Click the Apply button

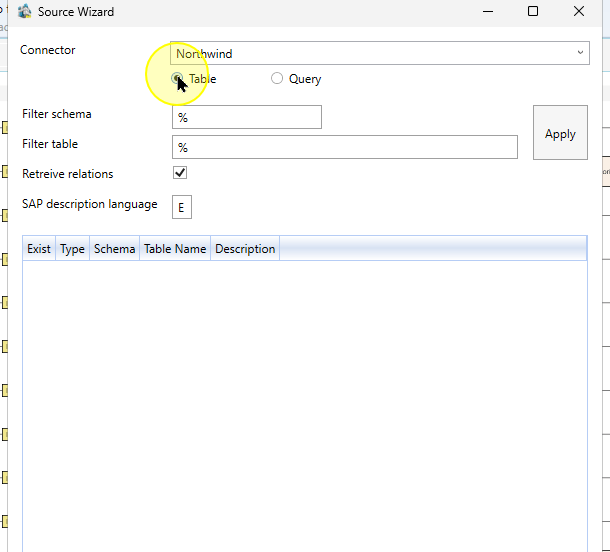[560, 132]
